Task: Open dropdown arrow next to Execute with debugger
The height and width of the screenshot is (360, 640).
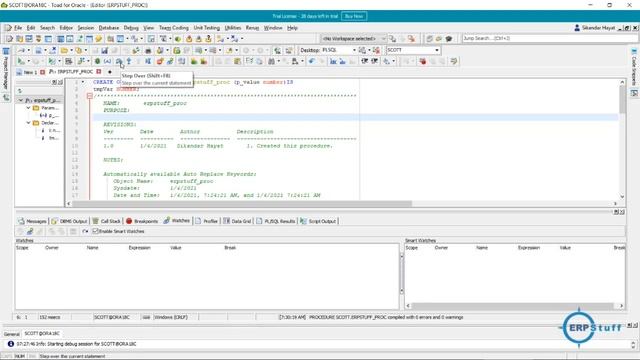Action: coord(29,61)
